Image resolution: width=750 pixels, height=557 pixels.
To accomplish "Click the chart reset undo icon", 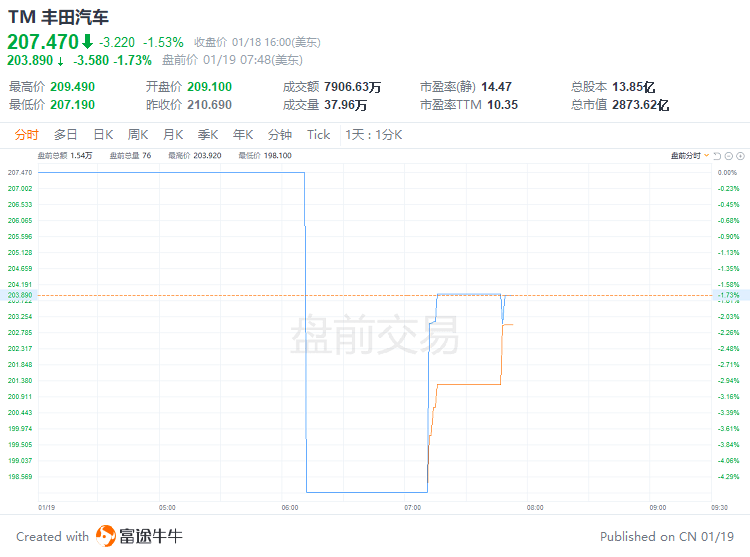I will coord(717,156).
